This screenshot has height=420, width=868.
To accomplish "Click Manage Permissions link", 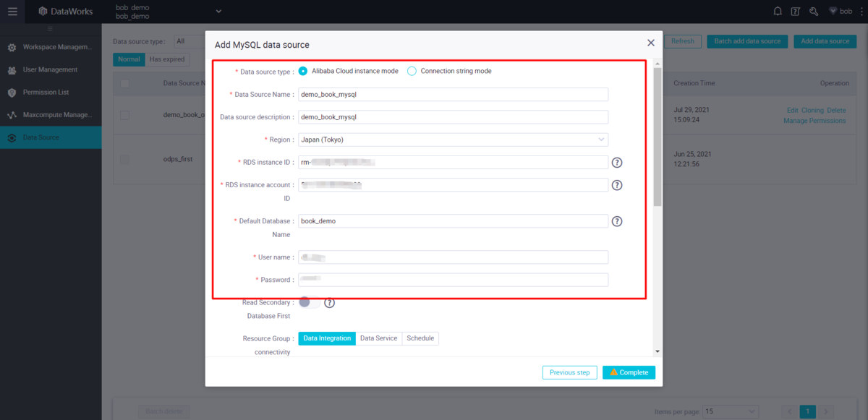I will (814, 121).
